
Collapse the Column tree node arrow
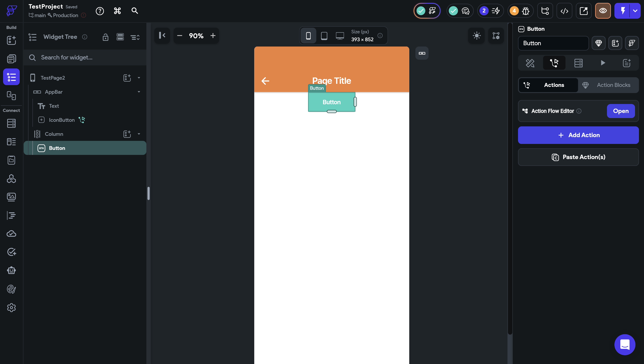139,134
